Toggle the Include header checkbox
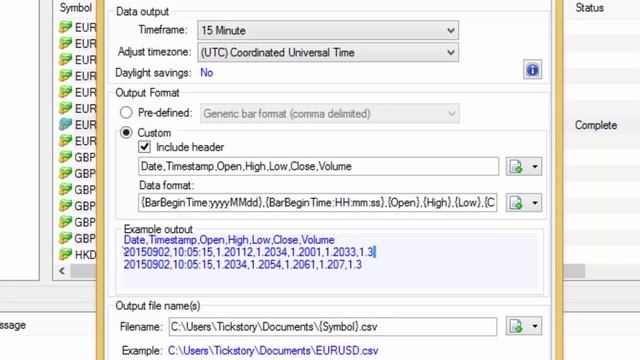The image size is (640, 360). (x=144, y=147)
